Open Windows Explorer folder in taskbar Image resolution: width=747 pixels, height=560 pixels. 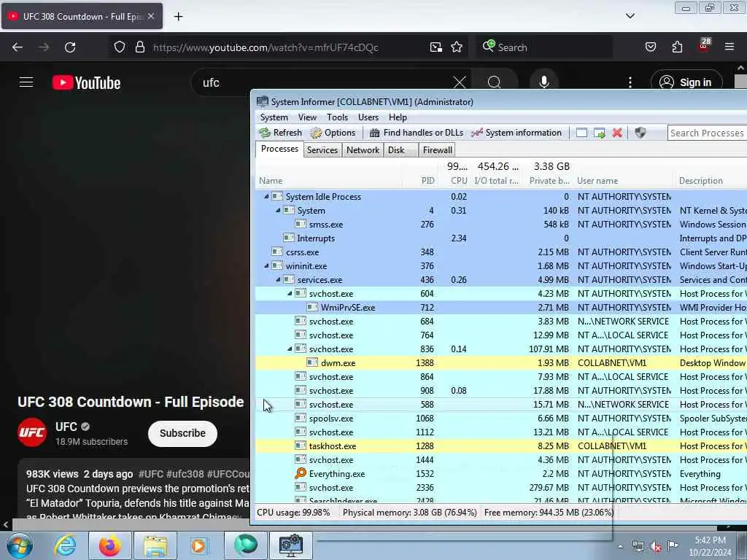coord(155,545)
